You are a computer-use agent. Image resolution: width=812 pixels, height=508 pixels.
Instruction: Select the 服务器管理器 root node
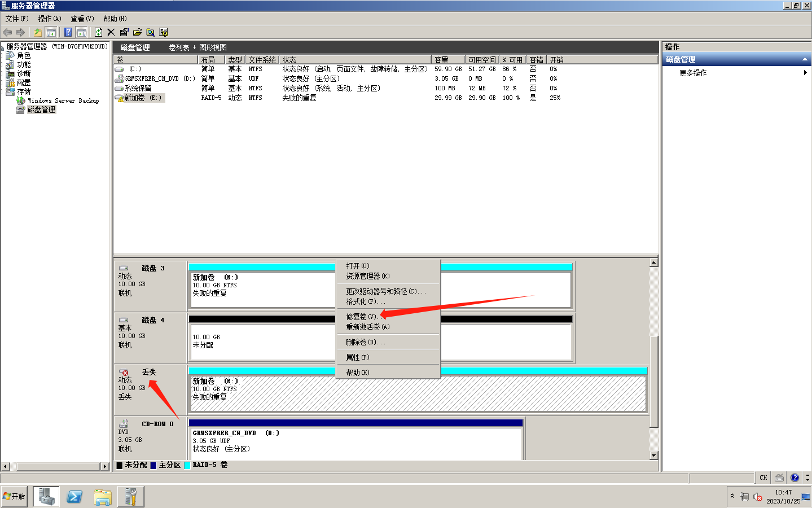click(x=56, y=46)
